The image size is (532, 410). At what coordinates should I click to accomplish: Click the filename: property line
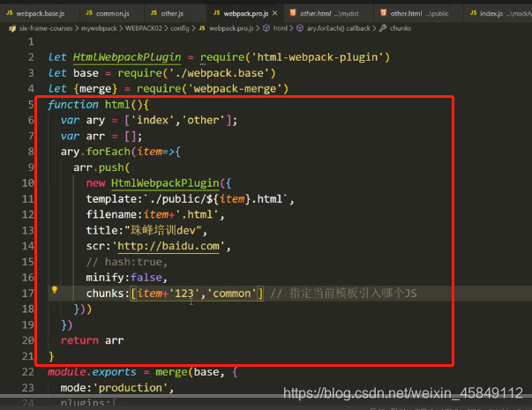coord(155,214)
